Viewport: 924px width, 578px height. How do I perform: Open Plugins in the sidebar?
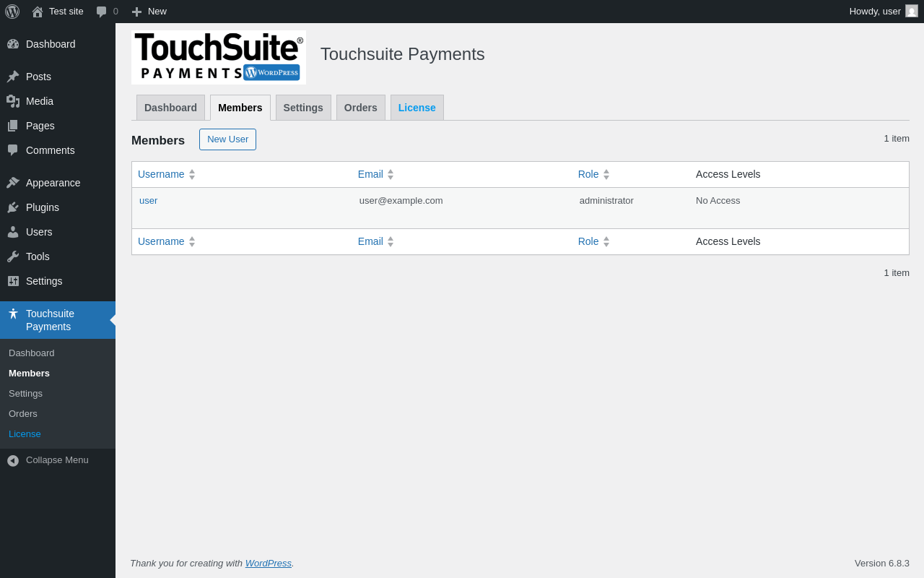click(x=43, y=207)
